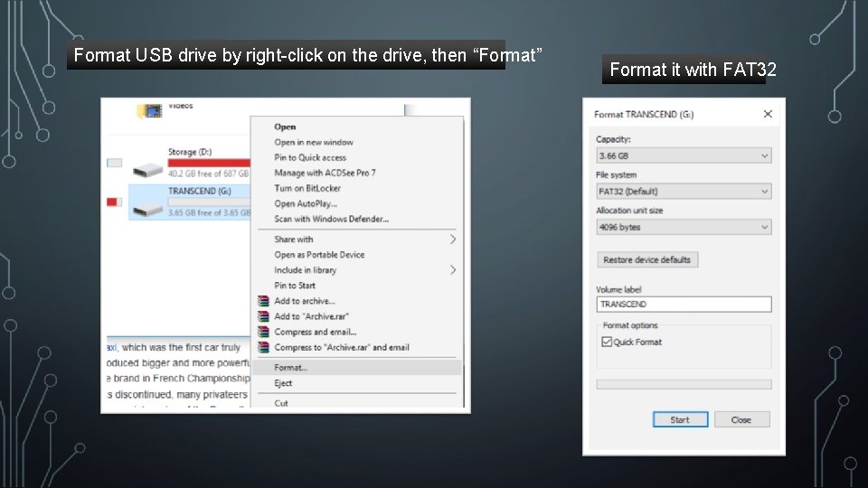This screenshot has width=868, height=488.
Task: Click Storage (D:) red capacity bar
Action: tap(209, 163)
